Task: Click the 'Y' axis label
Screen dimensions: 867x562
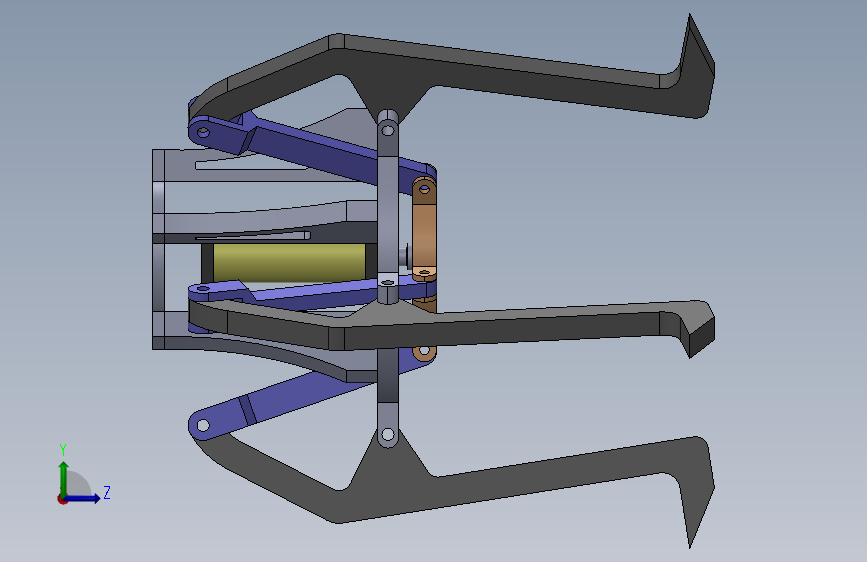Action: pyautogui.click(x=63, y=449)
